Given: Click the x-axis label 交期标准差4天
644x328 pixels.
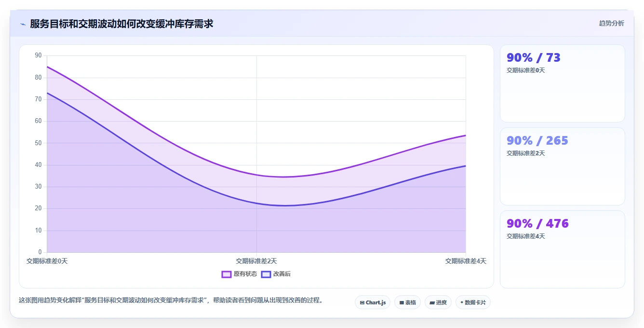Looking at the screenshot, I should pos(466,261).
